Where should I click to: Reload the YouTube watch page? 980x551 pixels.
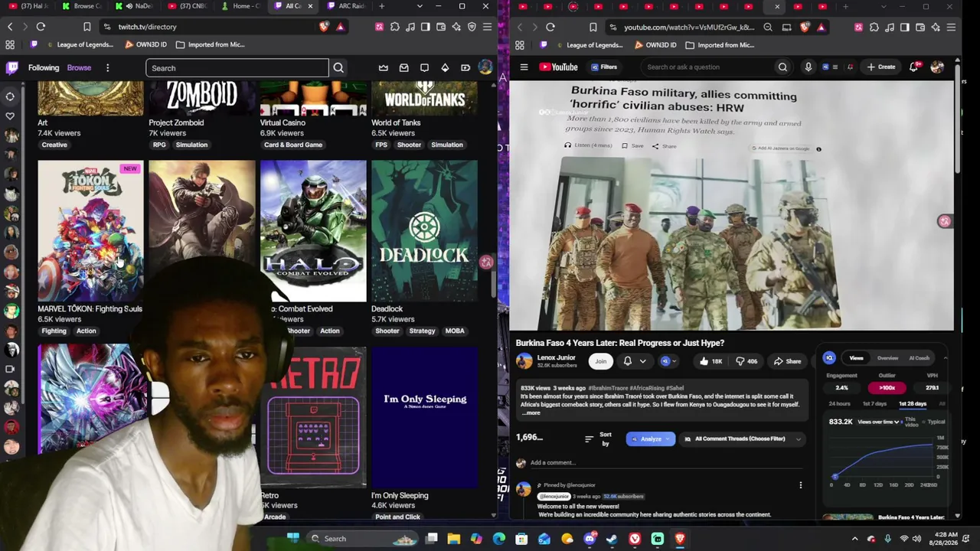550,28
